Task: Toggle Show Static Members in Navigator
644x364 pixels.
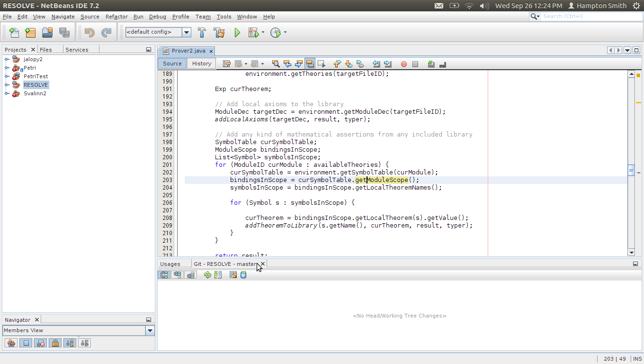Action: (41, 343)
